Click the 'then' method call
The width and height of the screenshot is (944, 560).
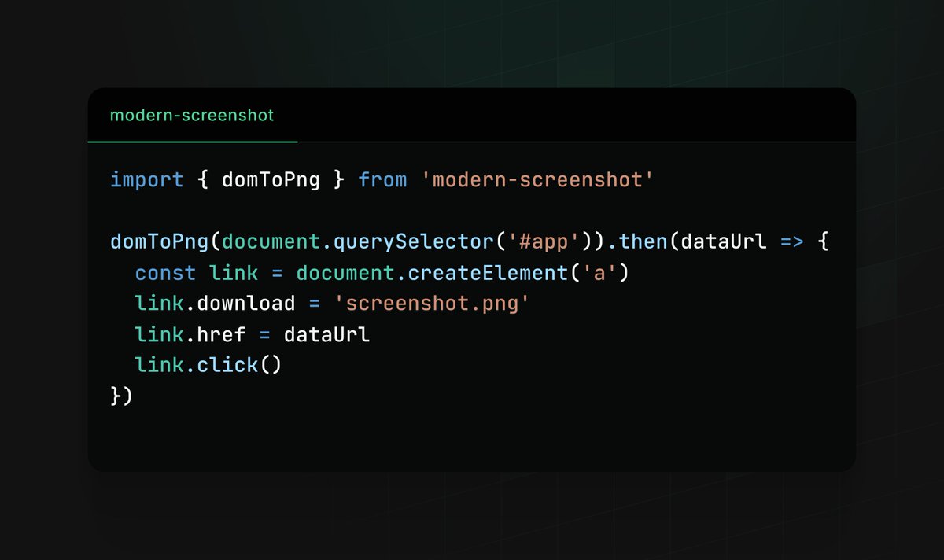click(643, 241)
